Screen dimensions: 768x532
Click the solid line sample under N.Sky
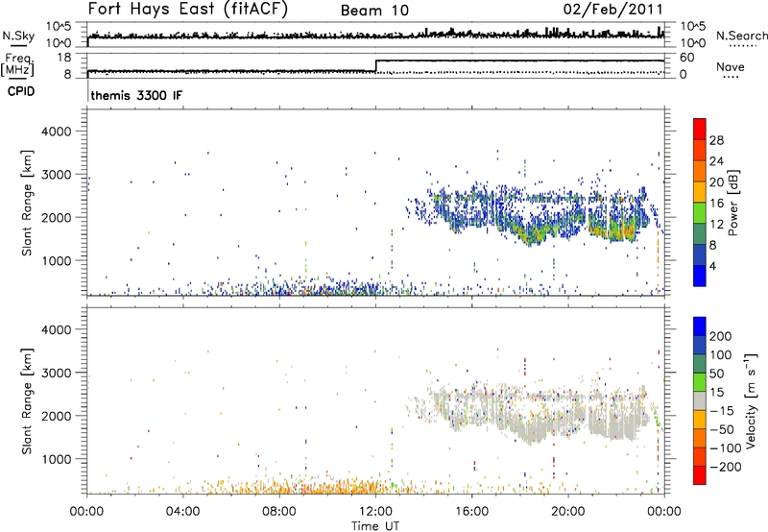point(18,45)
